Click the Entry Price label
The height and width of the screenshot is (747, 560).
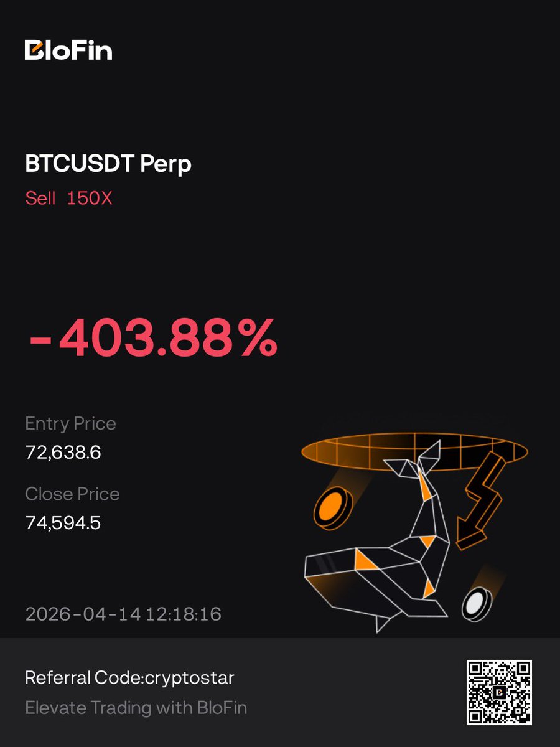[70, 423]
